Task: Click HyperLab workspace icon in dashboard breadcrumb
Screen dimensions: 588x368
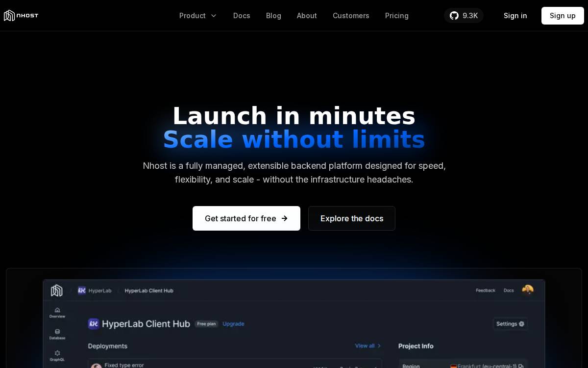Action: pos(82,290)
